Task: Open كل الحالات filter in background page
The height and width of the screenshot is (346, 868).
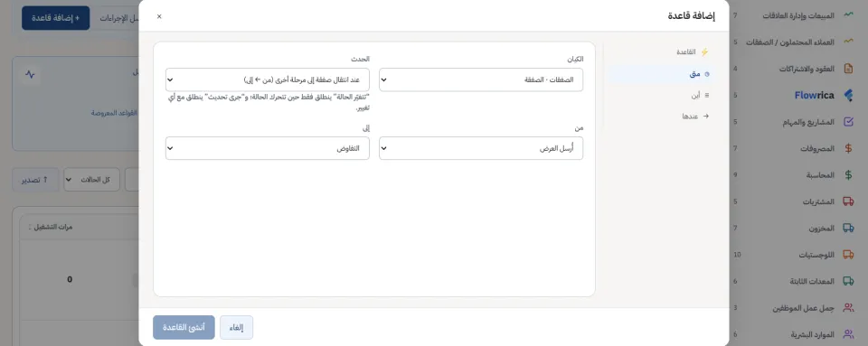Action: (91, 180)
